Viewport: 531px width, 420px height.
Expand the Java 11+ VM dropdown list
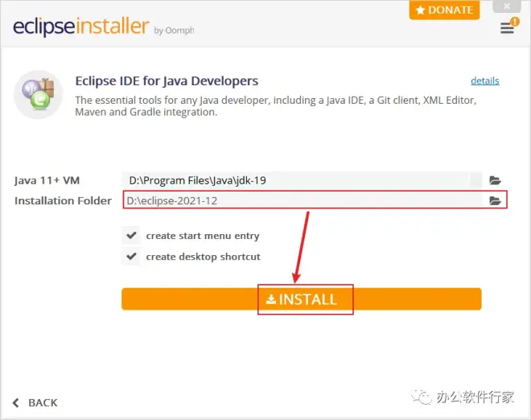tap(475, 180)
